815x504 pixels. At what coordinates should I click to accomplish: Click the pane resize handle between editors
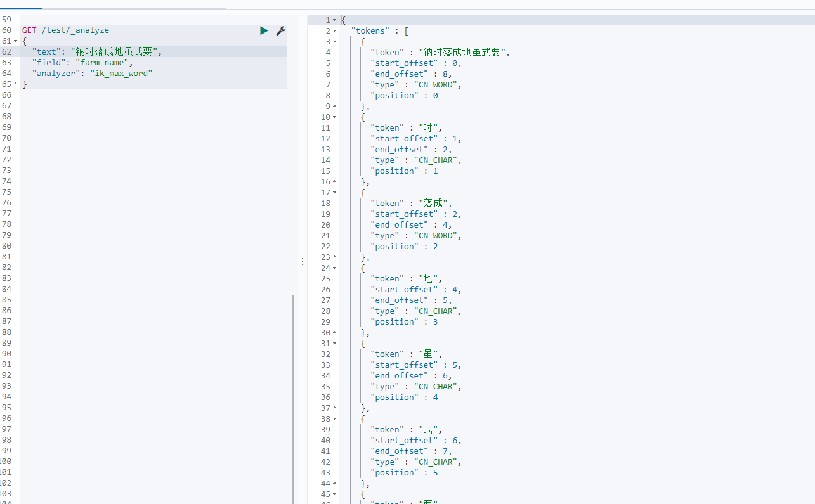click(x=302, y=261)
